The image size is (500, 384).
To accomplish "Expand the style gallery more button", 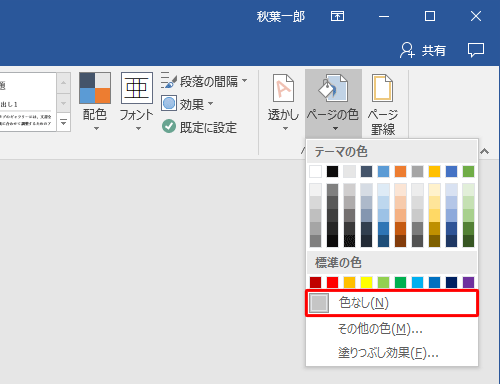I will click(64, 122).
